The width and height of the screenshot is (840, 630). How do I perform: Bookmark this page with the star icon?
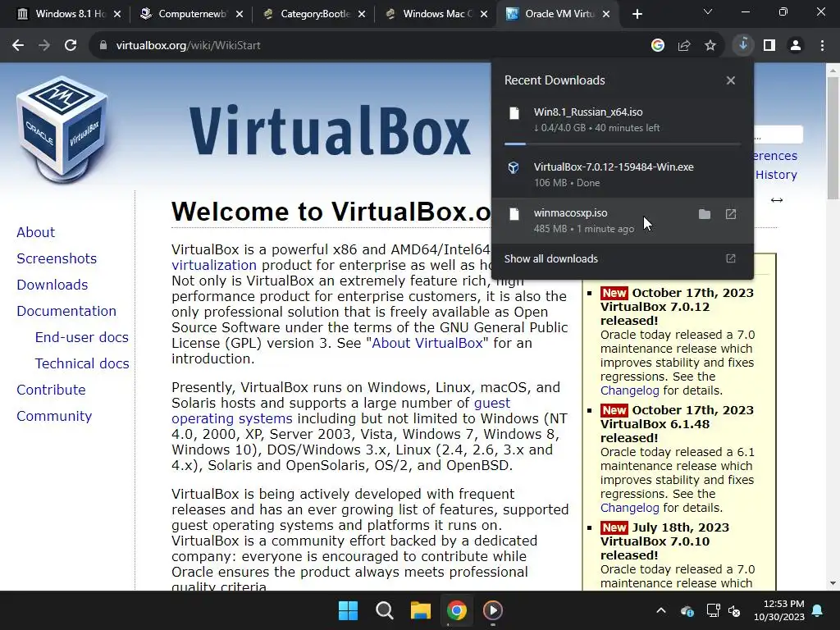710,46
